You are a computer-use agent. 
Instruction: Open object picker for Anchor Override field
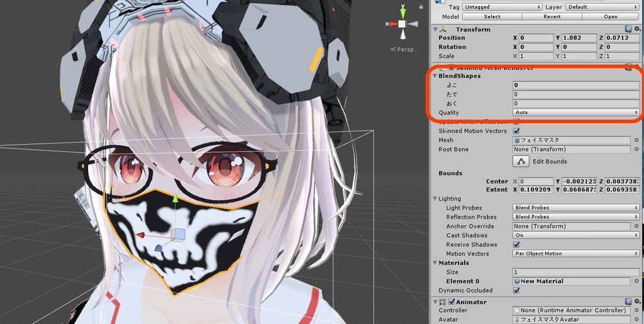pos(636,226)
